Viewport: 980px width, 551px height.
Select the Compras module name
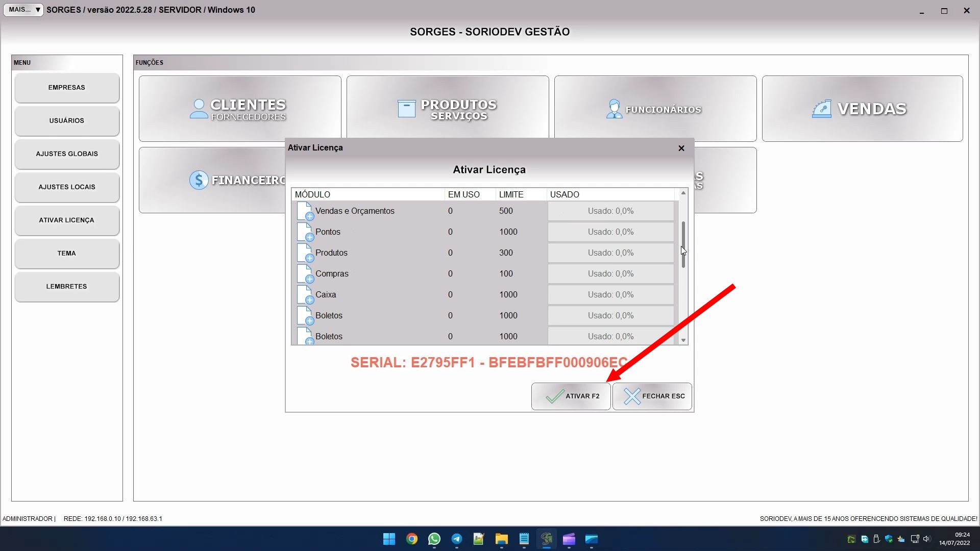pyautogui.click(x=332, y=273)
